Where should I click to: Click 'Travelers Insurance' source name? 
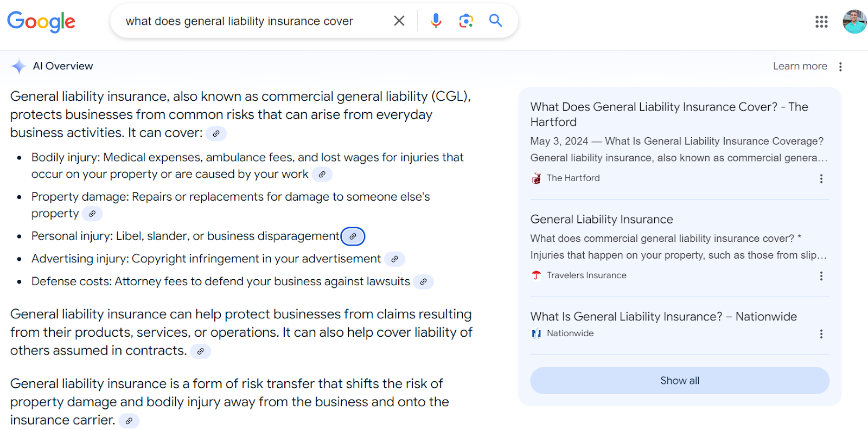pos(586,275)
